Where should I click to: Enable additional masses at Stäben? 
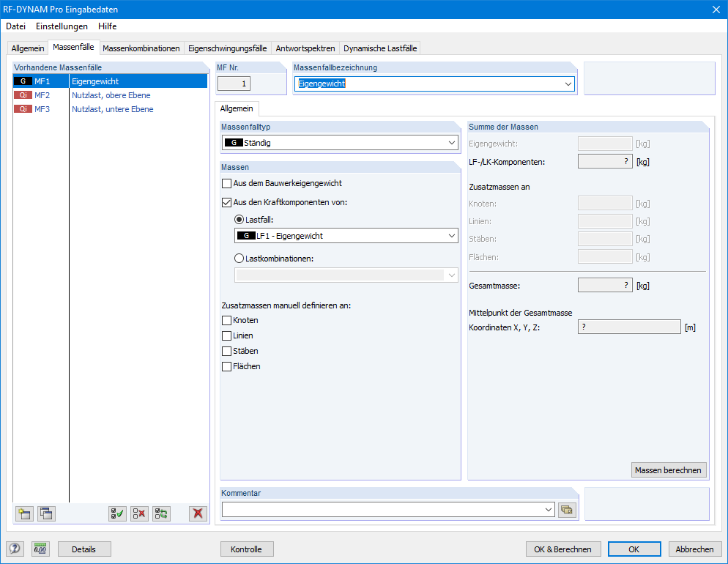pyautogui.click(x=226, y=351)
